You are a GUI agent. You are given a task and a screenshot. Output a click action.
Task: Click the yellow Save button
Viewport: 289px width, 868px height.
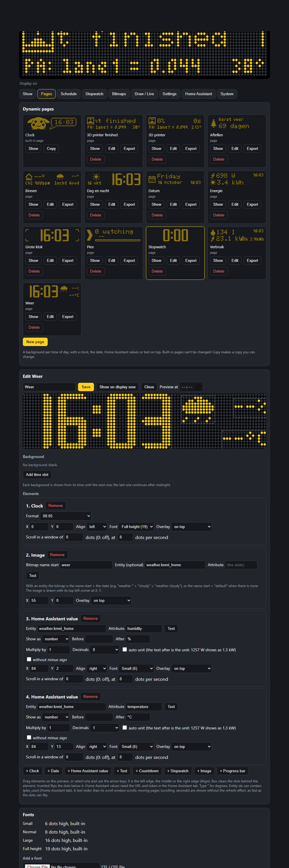point(86,387)
